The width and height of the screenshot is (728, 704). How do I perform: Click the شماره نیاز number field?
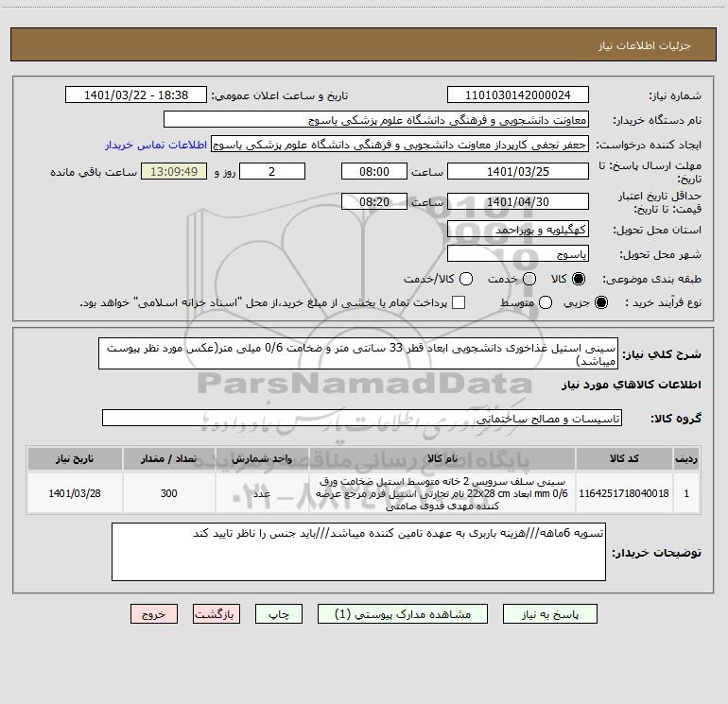[518, 95]
